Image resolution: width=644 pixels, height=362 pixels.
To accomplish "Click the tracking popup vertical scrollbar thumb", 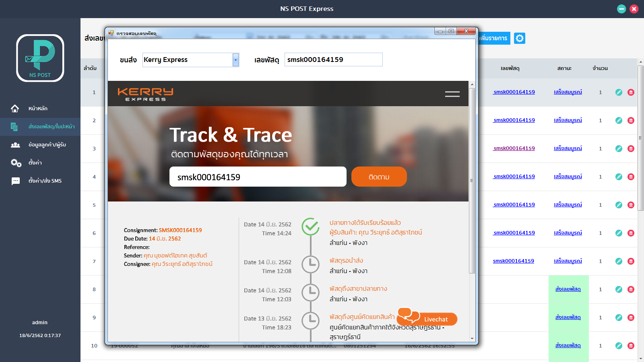I will 472,181.
